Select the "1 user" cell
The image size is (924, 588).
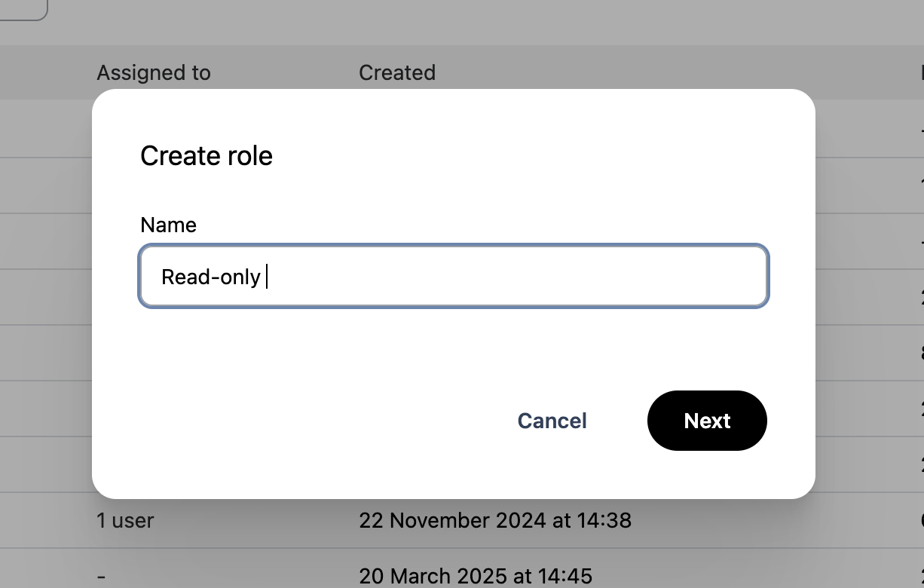pyautogui.click(x=125, y=520)
